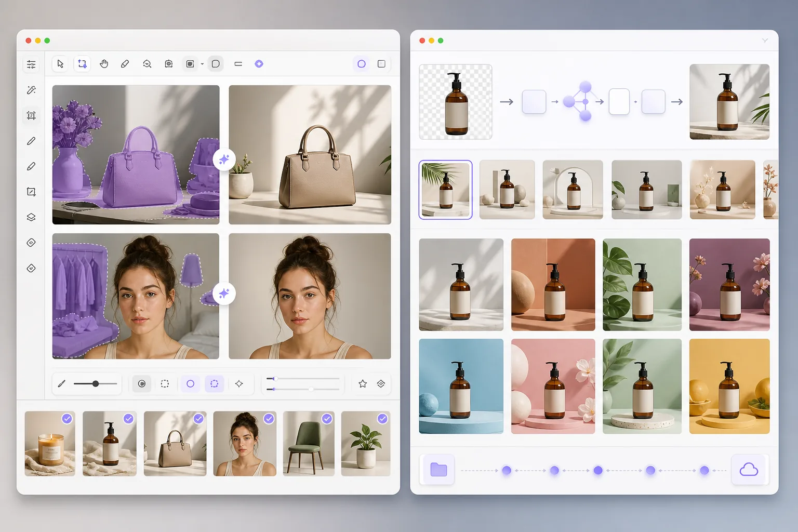Open the layers stack icon in sidebar
Viewport: 798px width, 532px height.
pyautogui.click(x=31, y=217)
